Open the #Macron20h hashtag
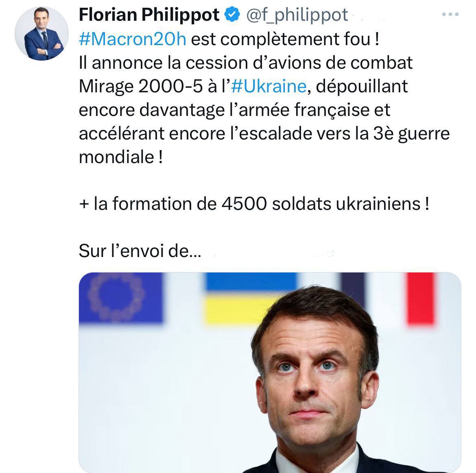Viewport: 476px width, 473px height. click(132, 39)
